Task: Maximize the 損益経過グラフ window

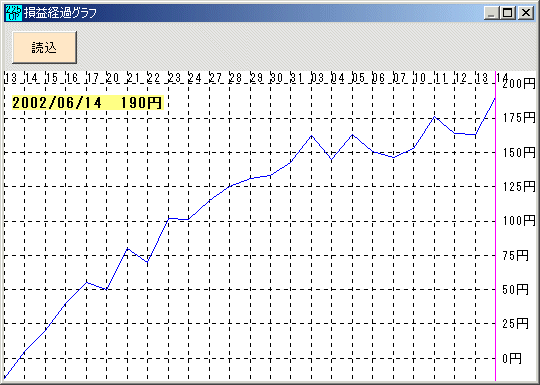Action: click(x=507, y=13)
